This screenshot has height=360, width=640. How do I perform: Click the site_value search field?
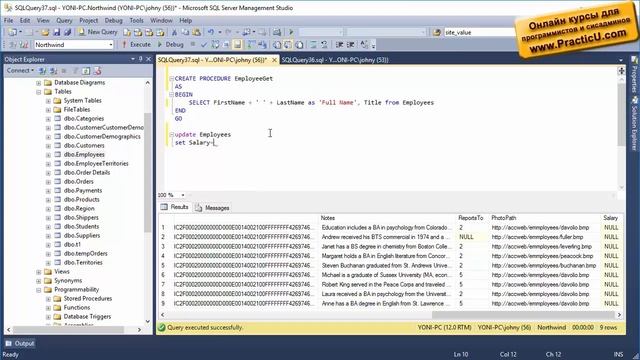coord(480,32)
